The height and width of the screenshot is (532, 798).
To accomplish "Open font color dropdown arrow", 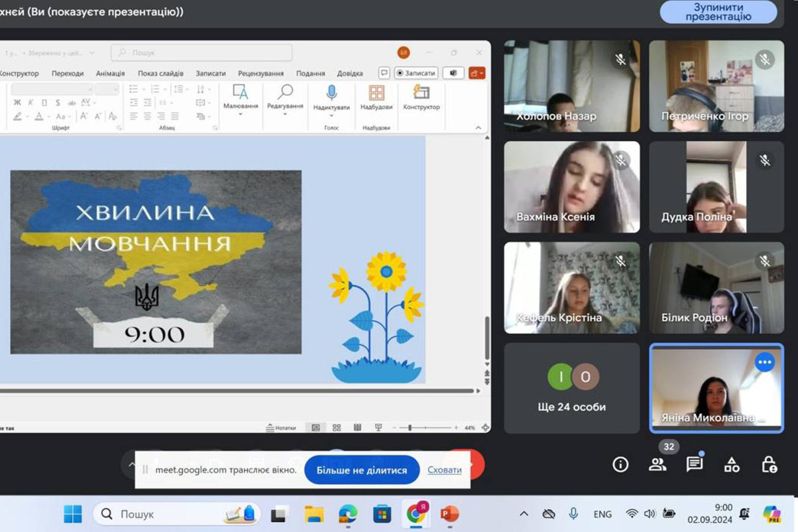I will tap(49, 116).
